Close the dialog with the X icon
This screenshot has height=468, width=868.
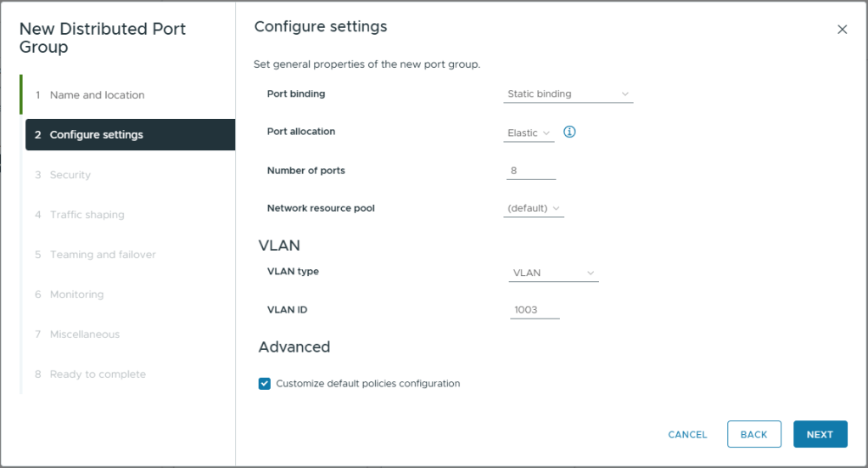click(x=842, y=30)
